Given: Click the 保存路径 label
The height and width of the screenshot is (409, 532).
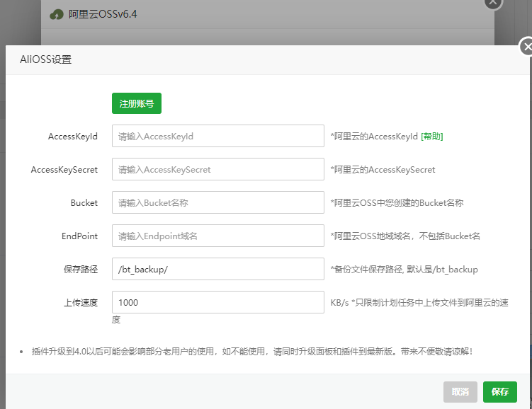Looking at the screenshot, I should (x=81, y=270).
